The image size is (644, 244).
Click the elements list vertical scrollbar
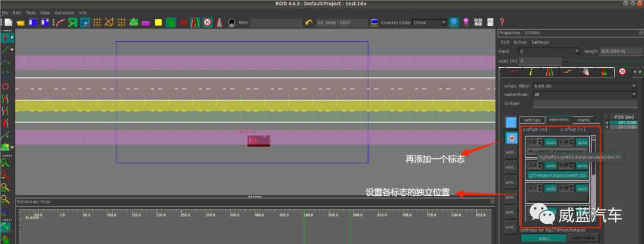[593, 178]
